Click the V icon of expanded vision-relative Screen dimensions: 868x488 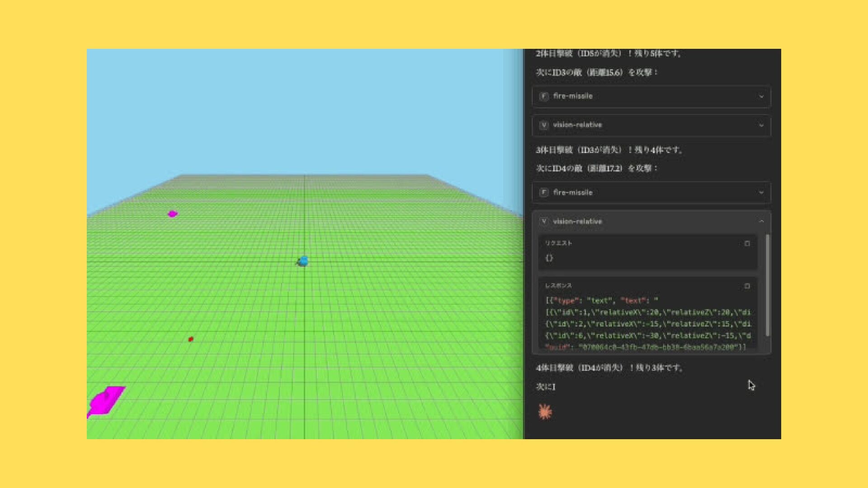(544, 221)
